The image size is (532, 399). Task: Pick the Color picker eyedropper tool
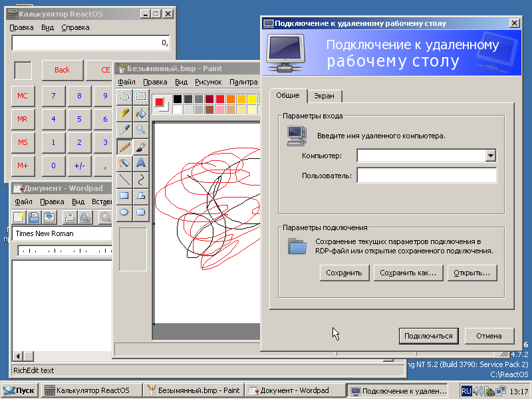tap(124, 130)
